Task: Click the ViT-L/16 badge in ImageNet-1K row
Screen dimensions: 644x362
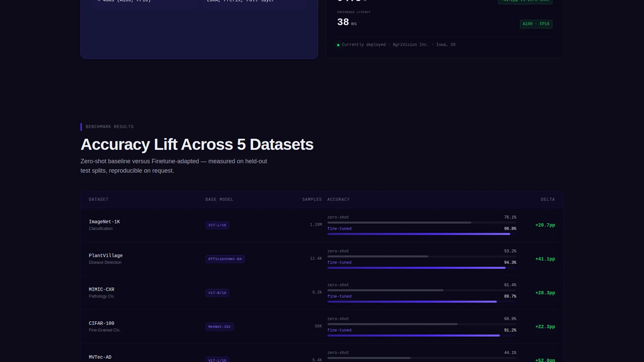Action: click(x=217, y=225)
